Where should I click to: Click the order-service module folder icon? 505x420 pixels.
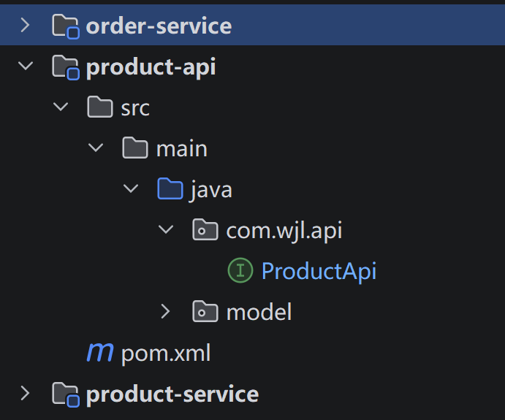tap(66, 26)
